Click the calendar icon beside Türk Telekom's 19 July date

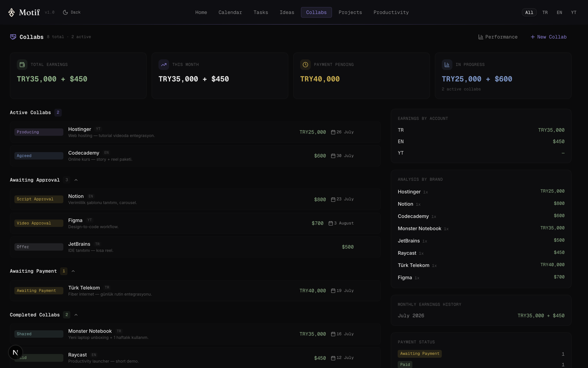point(333,291)
